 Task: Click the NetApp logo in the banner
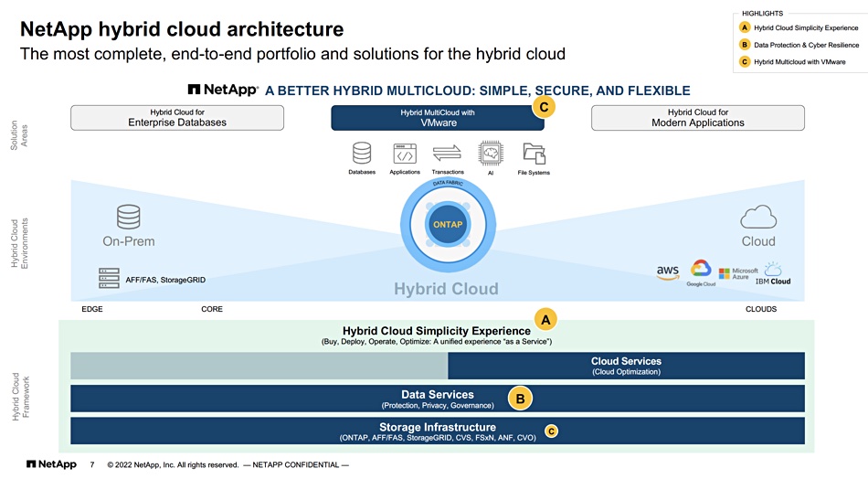pyautogui.click(x=223, y=90)
